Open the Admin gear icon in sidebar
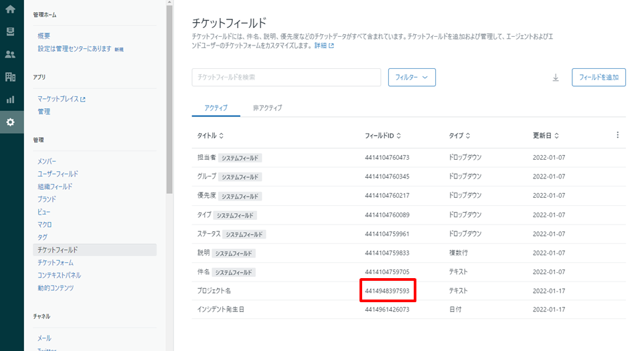The height and width of the screenshot is (351, 644). click(x=10, y=122)
